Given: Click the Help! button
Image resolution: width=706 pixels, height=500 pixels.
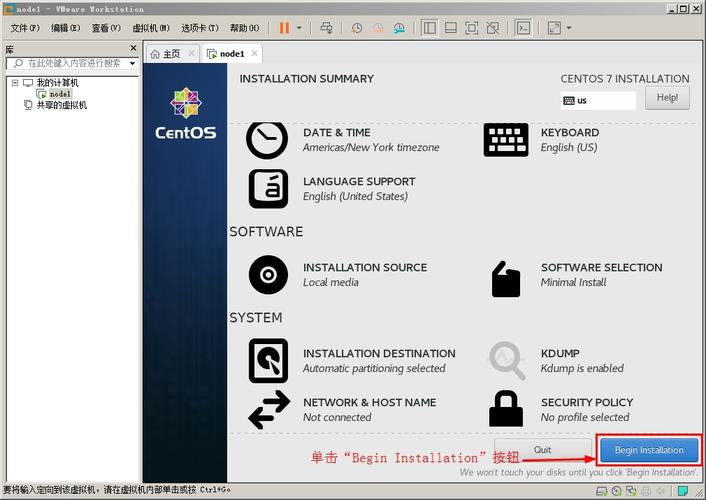Looking at the screenshot, I should point(667,98).
